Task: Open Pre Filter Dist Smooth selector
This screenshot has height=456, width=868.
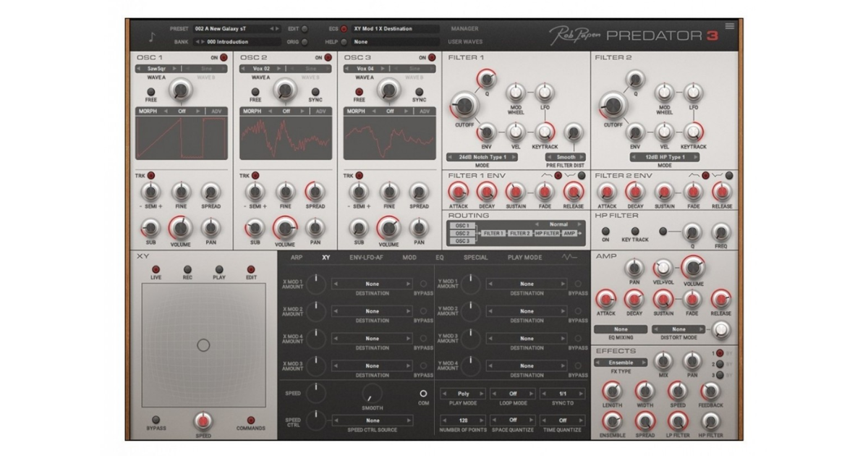Action: [566, 156]
